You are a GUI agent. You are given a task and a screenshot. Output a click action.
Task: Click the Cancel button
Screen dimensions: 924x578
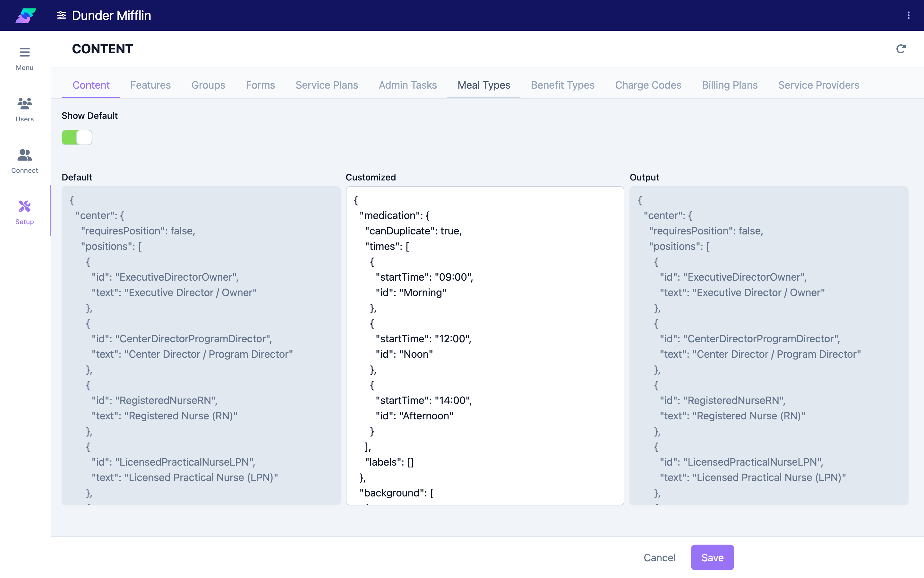click(x=659, y=558)
